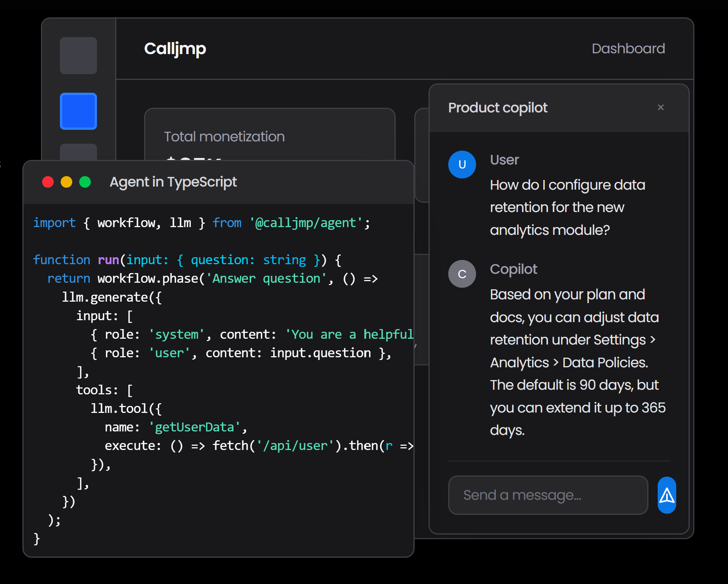Click the User avatar bubble in the chat

pos(462,164)
